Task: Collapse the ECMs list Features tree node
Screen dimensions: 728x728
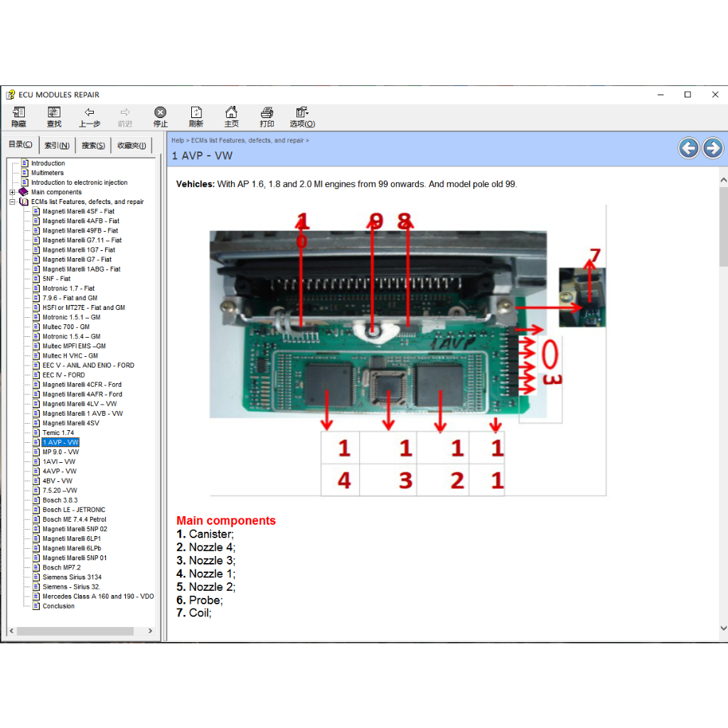Action: pyautogui.click(x=13, y=202)
